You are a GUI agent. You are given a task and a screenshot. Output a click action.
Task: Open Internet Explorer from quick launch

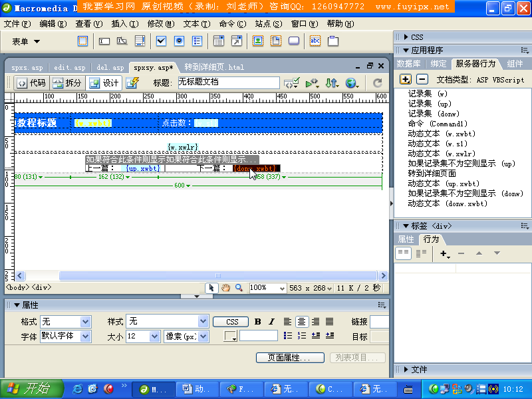77,389
